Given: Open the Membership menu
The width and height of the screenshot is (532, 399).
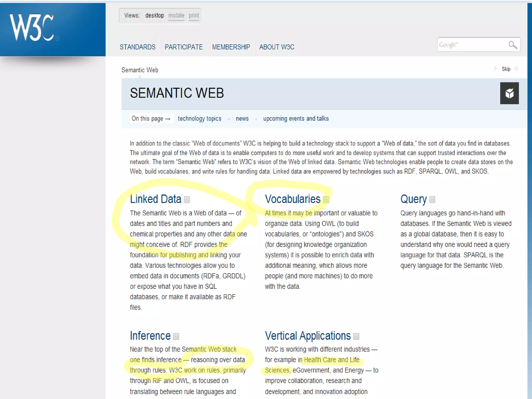Looking at the screenshot, I should (231, 47).
